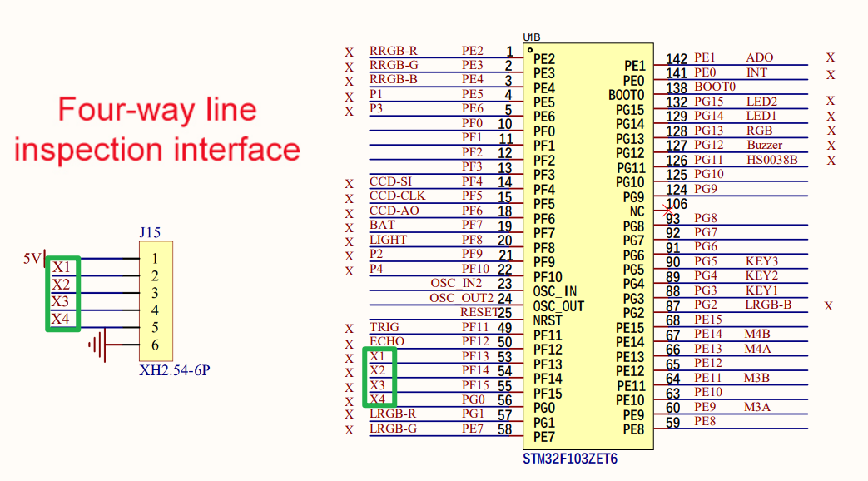Select the Buzzer net label
This screenshot has height=481, width=868.
pos(765,145)
